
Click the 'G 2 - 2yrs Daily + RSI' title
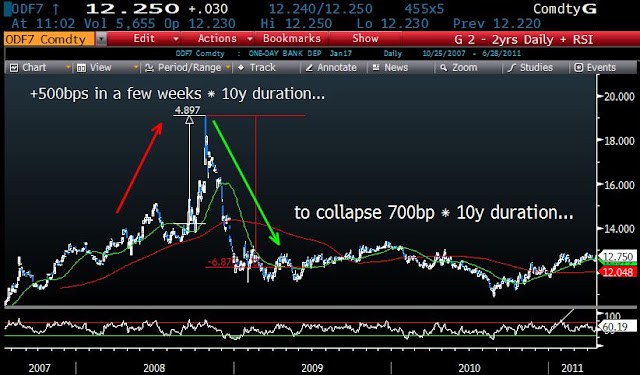[x=524, y=40]
